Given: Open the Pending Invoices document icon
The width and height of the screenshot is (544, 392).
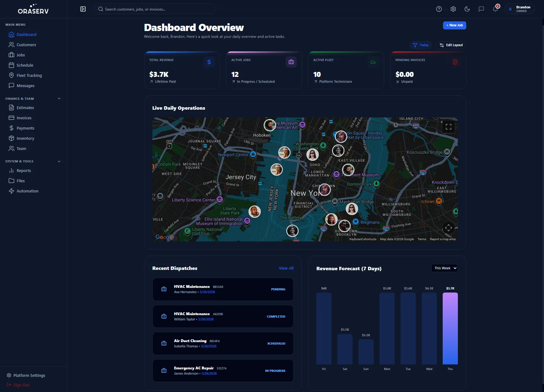Looking at the screenshot, I should tap(455, 62).
